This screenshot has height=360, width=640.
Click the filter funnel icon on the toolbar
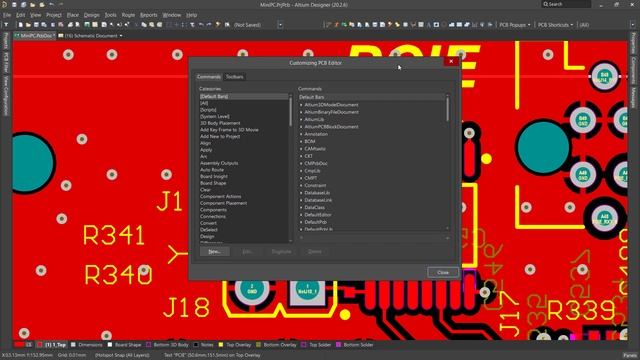pos(6,25)
